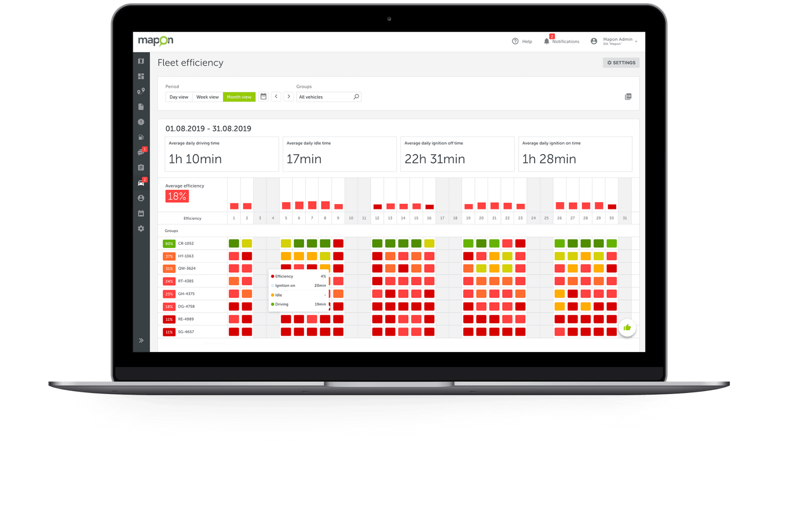Open the dashboard tiles sidebar icon
812x505 pixels.
[x=141, y=76]
